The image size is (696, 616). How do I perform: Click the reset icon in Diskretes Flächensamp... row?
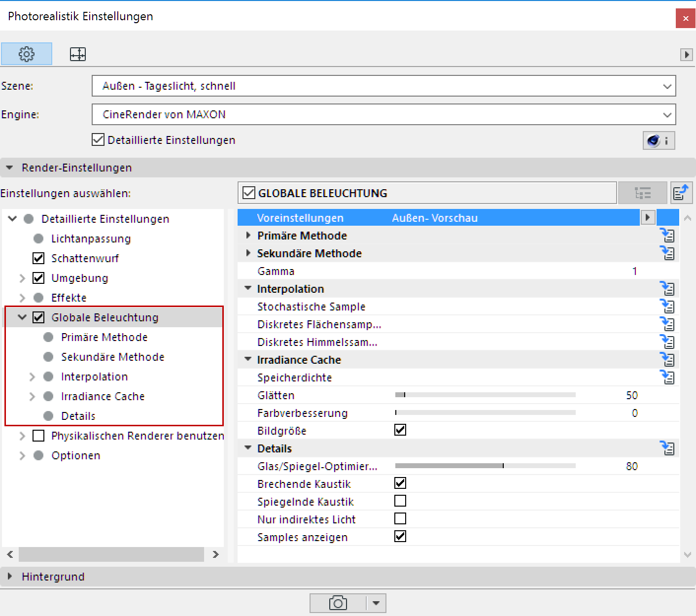pos(667,324)
